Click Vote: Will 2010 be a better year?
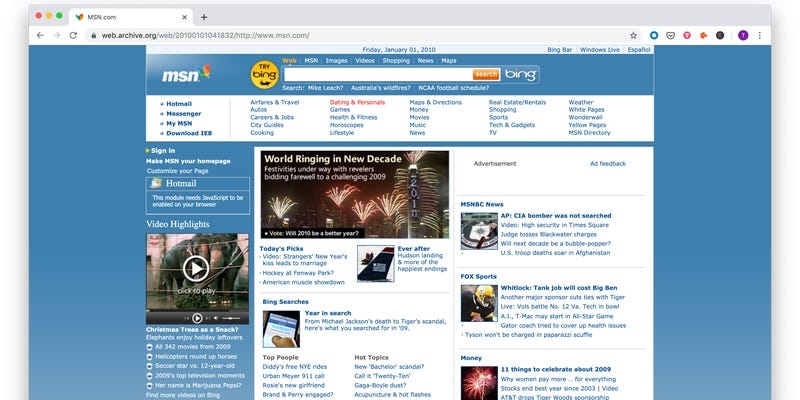Screen dimensions: 800x400 click(313, 233)
